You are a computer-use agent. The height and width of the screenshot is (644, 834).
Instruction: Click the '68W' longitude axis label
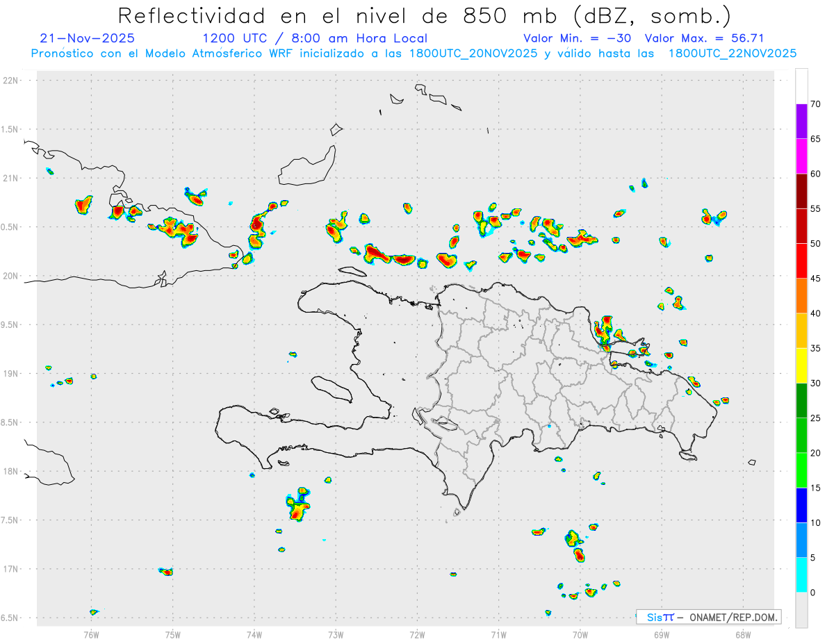(x=743, y=634)
